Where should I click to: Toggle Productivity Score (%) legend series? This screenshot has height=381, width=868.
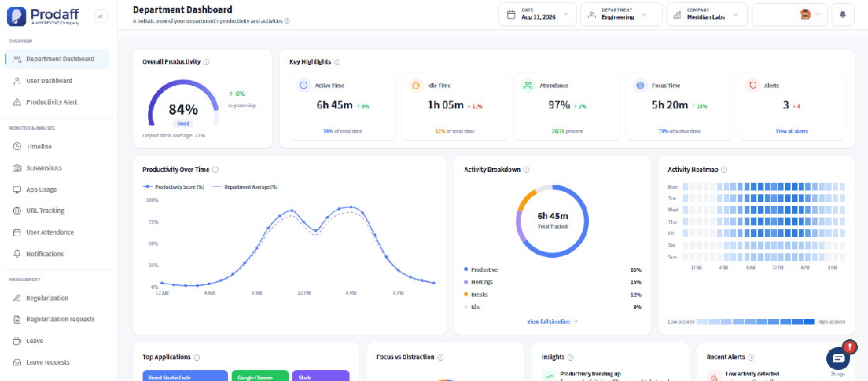tap(174, 187)
